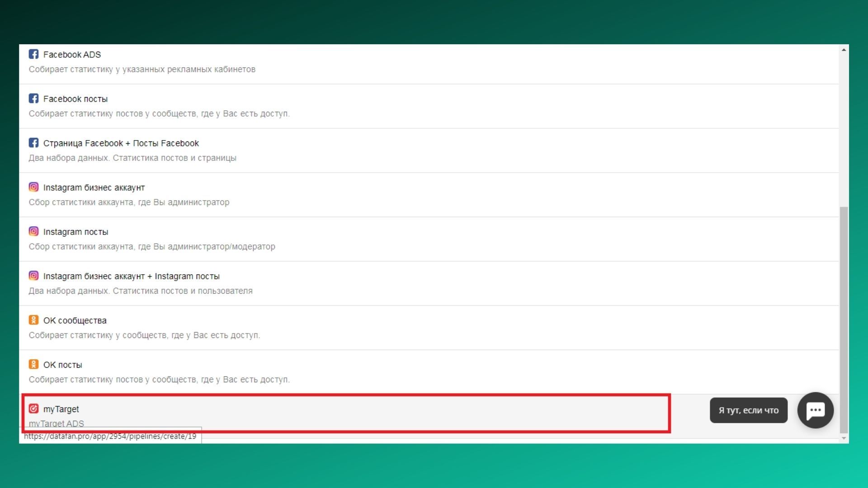Click 'Собирает статистику у указанных рекламных кабинетов' description

pyautogui.click(x=142, y=69)
